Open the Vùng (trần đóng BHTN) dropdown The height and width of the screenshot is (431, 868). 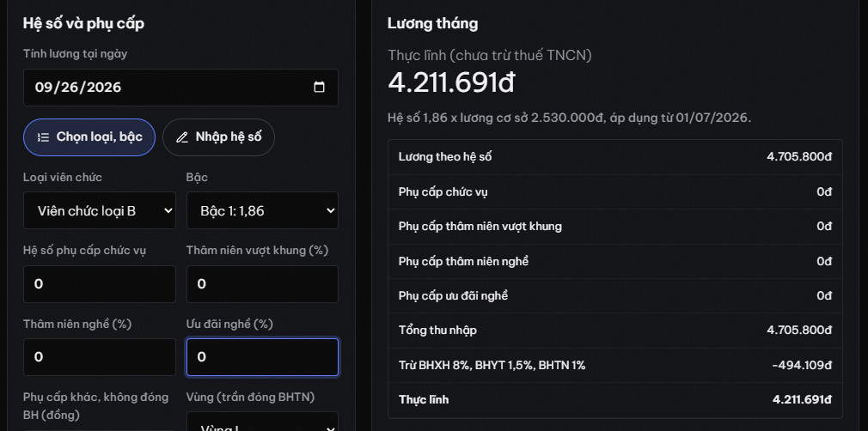(262, 422)
